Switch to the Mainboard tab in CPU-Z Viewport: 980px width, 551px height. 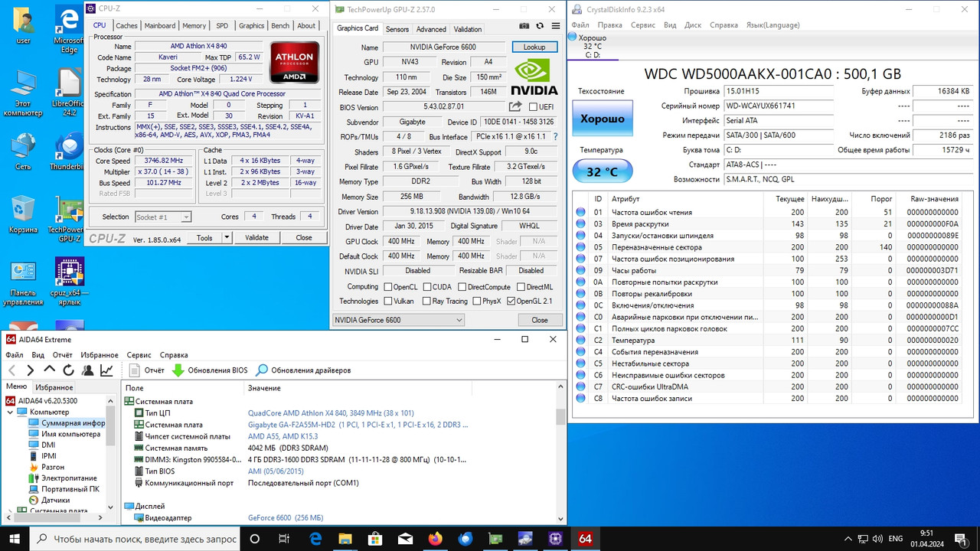point(160,25)
